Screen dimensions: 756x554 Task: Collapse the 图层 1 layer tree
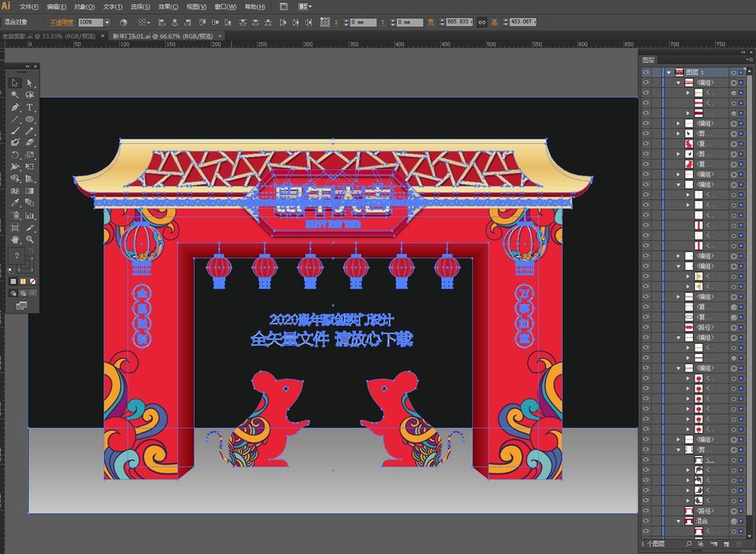669,72
